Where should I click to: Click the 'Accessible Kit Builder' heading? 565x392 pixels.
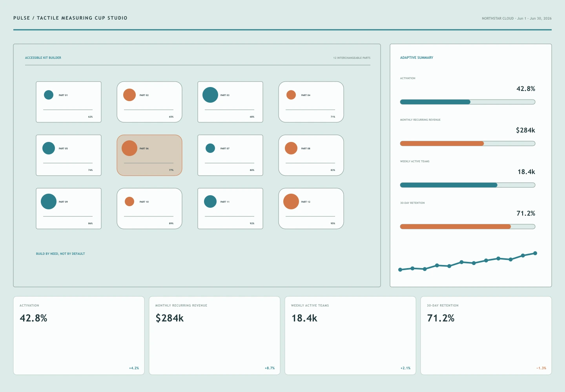click(x=43, y=58)
